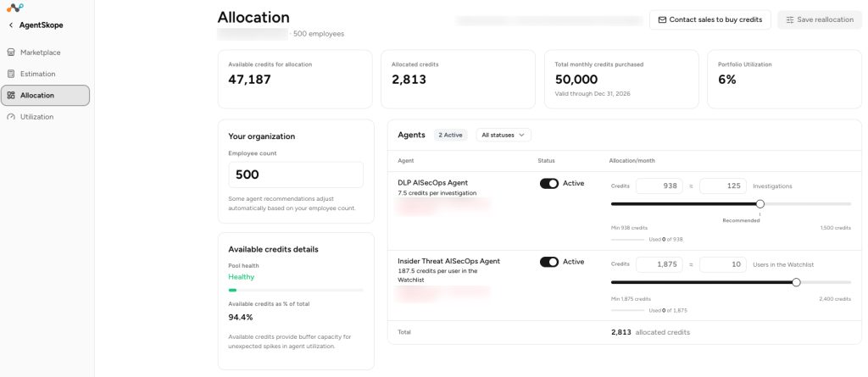Viewport: 868px width, 377px height.
Task: Click the envelope icon on Contact sales
Action: (x=662, y=19)
